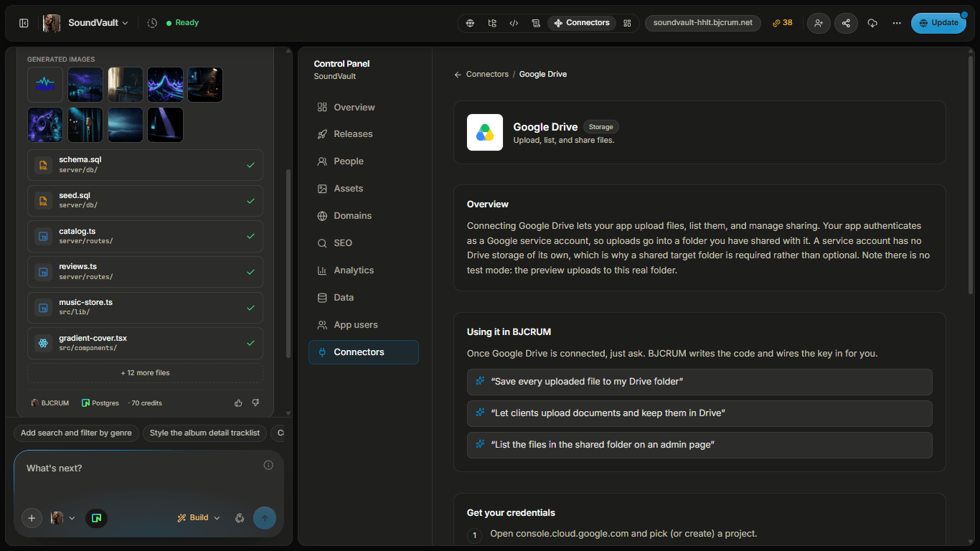The image size is (980, 551).
Task: Click the back arrow beside Connectors breadcrumb
Action: (x=458, y=75)
